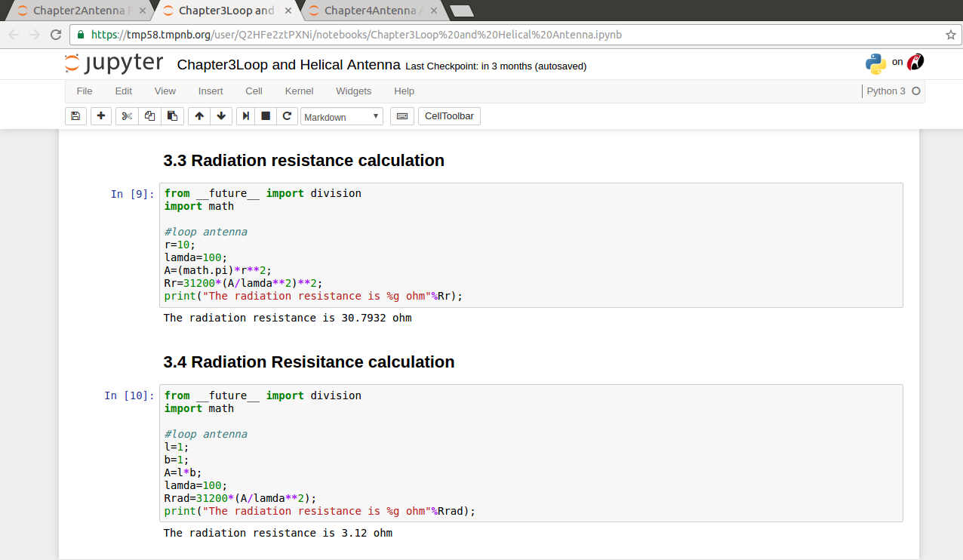Click code line l=1;
This screenshot has width=963, height=560.
tap(177, 447)
